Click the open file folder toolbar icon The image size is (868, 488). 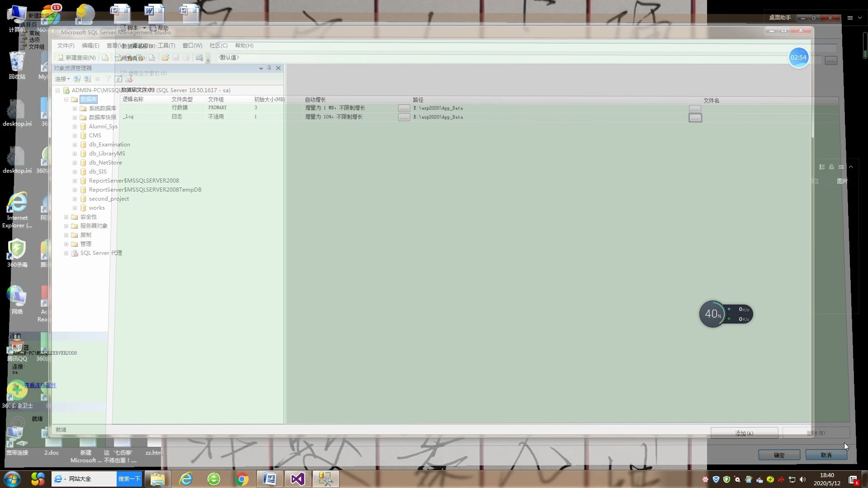click(165, 57)
